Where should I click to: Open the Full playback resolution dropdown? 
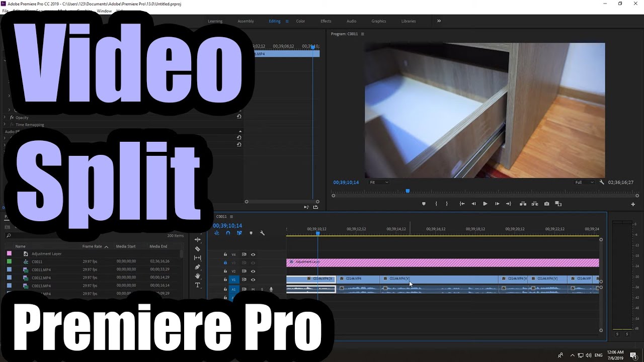[584, 183]
